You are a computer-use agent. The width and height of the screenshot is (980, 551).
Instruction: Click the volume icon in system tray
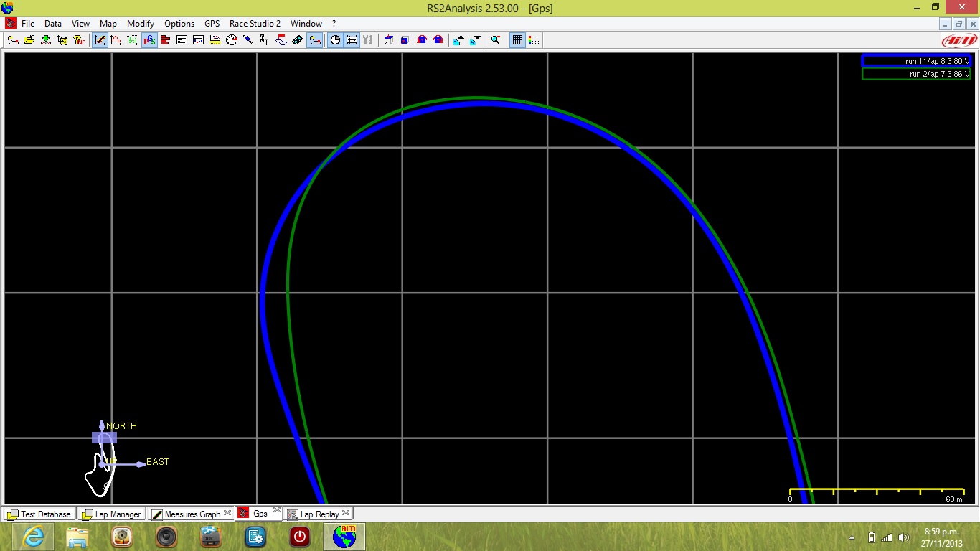point(903,537)
